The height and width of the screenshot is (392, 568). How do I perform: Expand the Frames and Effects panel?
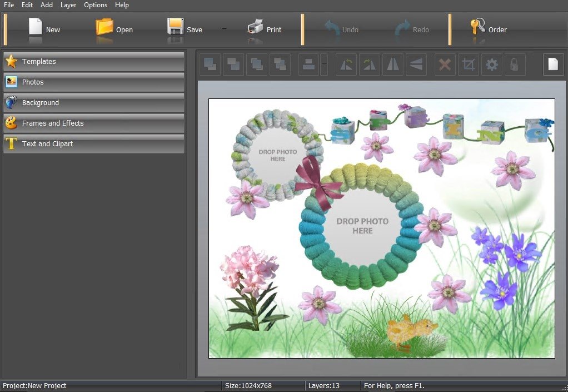[94, 123]
